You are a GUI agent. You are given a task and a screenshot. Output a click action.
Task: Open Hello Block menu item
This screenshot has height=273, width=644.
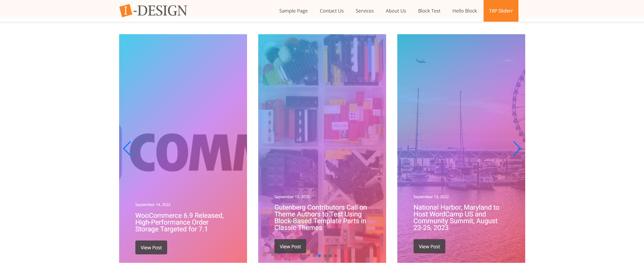(x=465, y=11)
